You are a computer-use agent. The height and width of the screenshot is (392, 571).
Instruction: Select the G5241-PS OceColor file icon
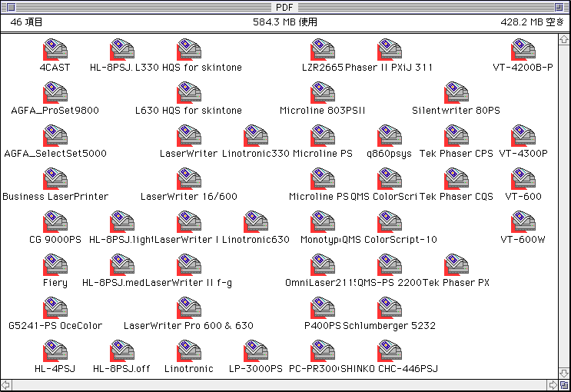tap(55, 307)
